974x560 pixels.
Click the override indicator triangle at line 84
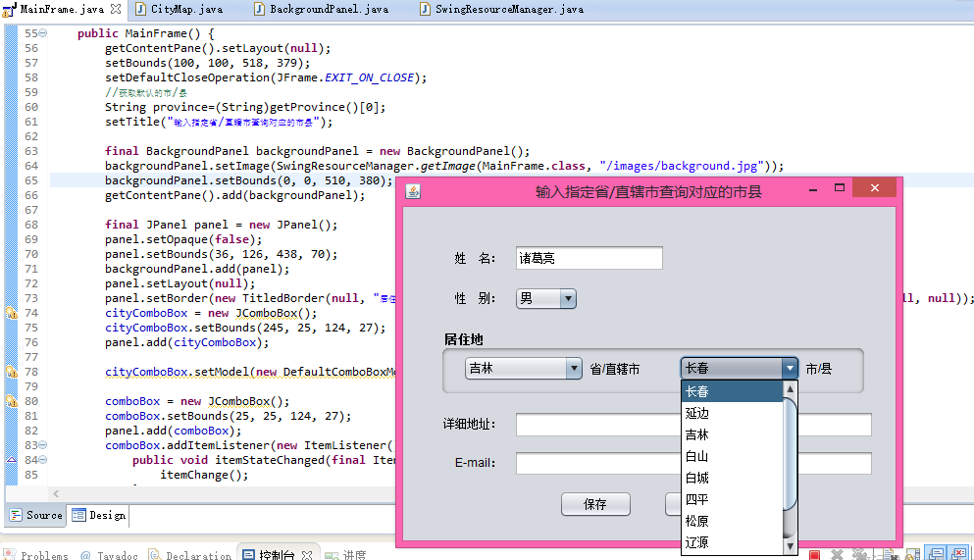pyautogui.click(x=11, y=460)
